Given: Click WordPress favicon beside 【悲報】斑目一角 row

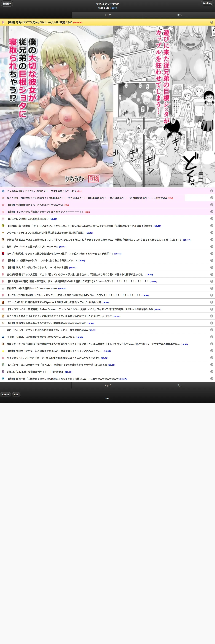Looking at the screenshot, I should (3, 379).
